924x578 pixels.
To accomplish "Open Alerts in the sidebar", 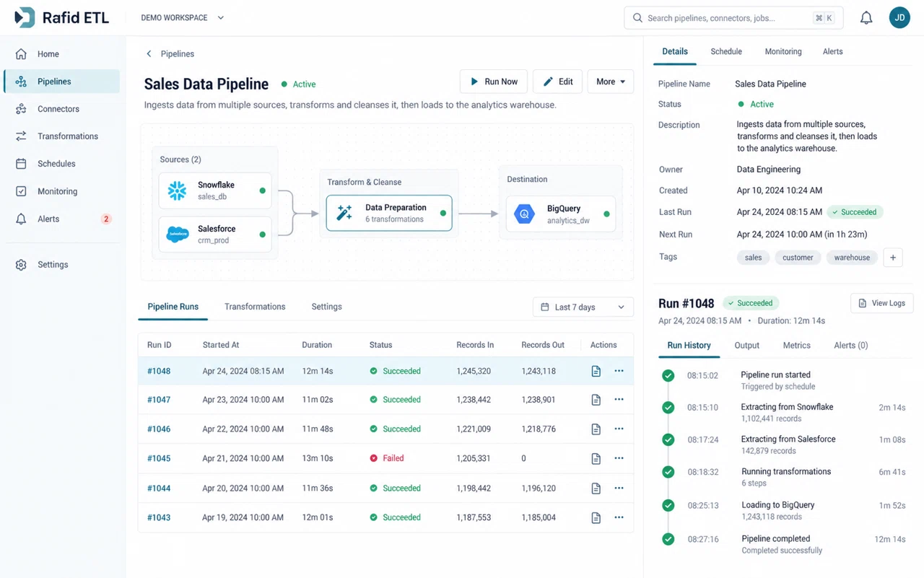I will coord(61,219).
